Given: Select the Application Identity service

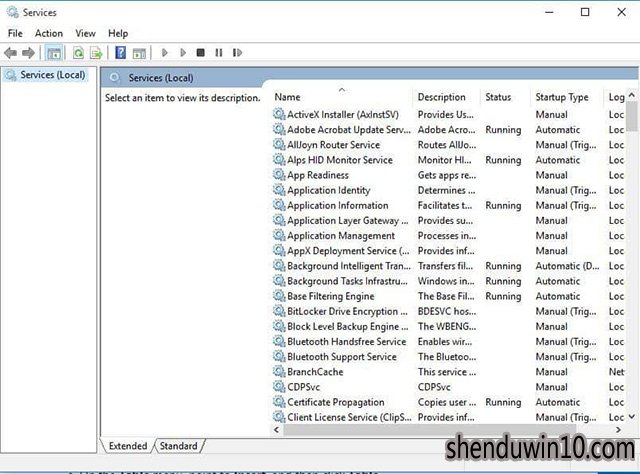Looking at the screenshot, I should pos(448,190).
